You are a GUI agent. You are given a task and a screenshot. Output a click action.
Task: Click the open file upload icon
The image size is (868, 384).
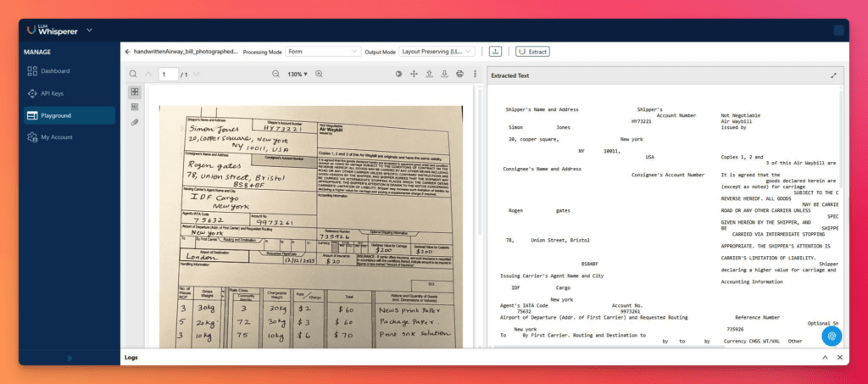coord(428,74)
